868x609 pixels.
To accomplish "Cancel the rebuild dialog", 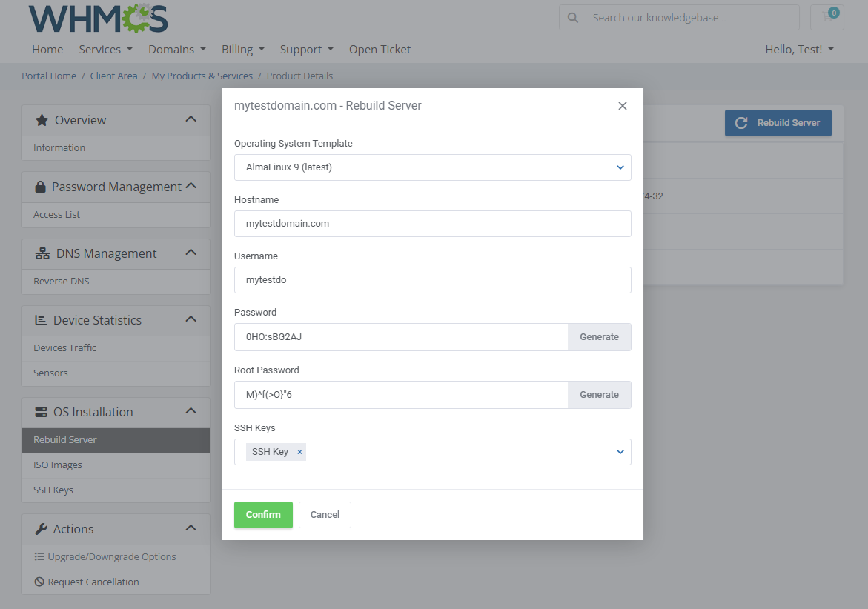I will point(325,514).
